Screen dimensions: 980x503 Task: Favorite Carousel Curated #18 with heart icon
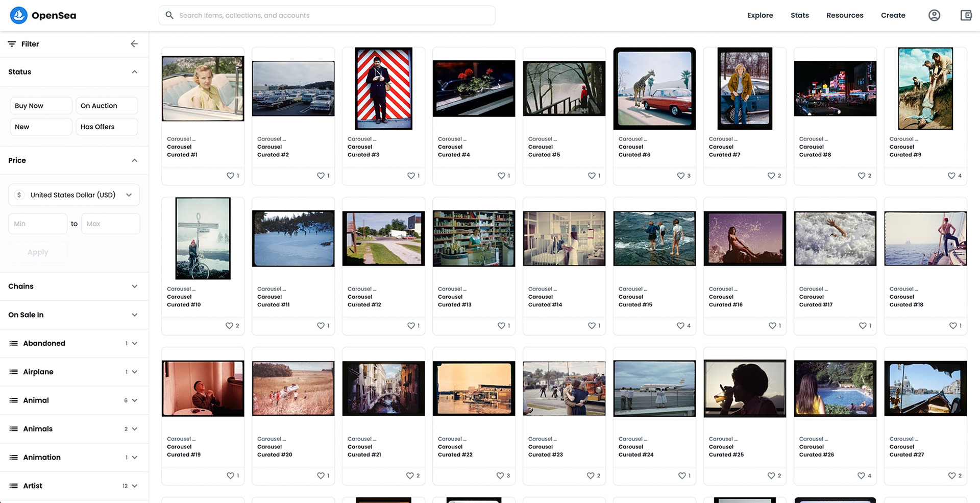[x=953, y=326]
